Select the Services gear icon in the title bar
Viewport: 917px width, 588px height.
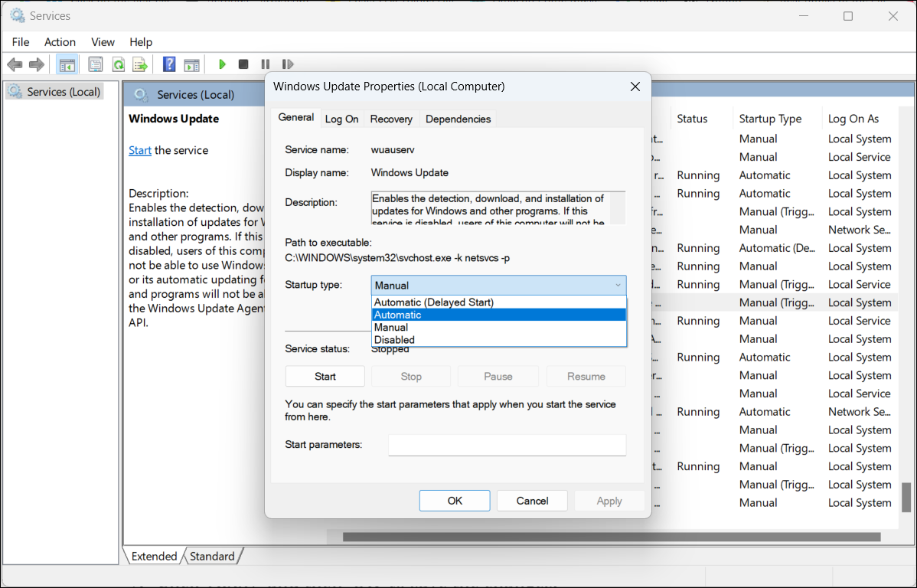18,16
